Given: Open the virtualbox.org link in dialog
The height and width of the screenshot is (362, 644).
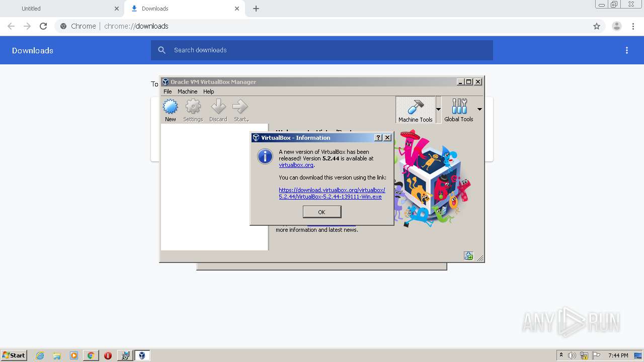Looking at the screenshot, I should (x=296, y=165).
